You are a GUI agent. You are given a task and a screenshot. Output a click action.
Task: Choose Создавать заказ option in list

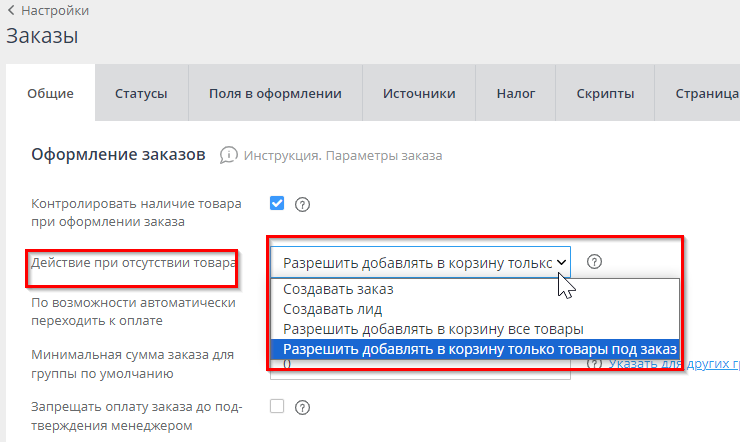click(x=338, y=289)
